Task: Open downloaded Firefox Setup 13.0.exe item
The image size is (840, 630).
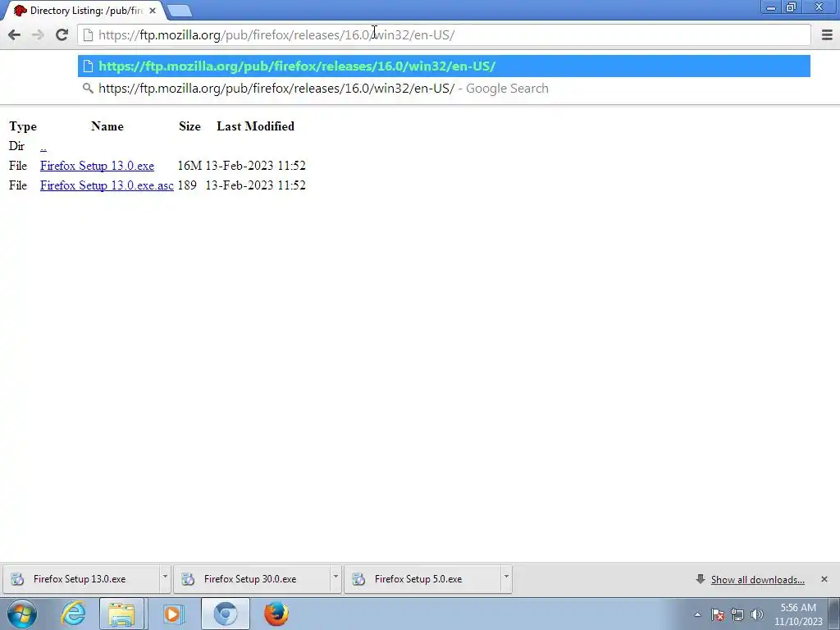Action: click(80, 579)
